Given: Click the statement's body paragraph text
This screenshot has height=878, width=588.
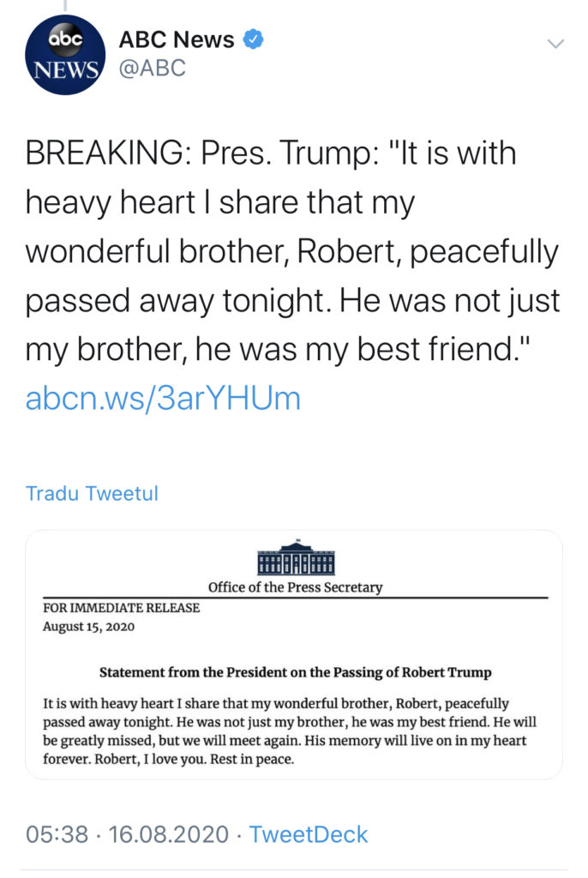Looking at the screenshot, I should coord(296,731).
